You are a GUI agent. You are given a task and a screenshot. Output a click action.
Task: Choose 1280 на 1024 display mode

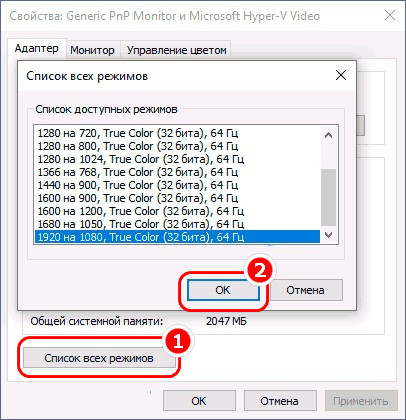click(177, 159)
